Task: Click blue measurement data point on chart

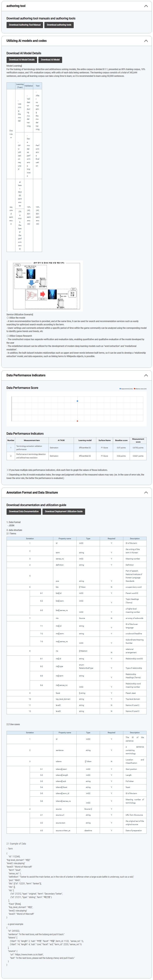Action: pos(77,401)
